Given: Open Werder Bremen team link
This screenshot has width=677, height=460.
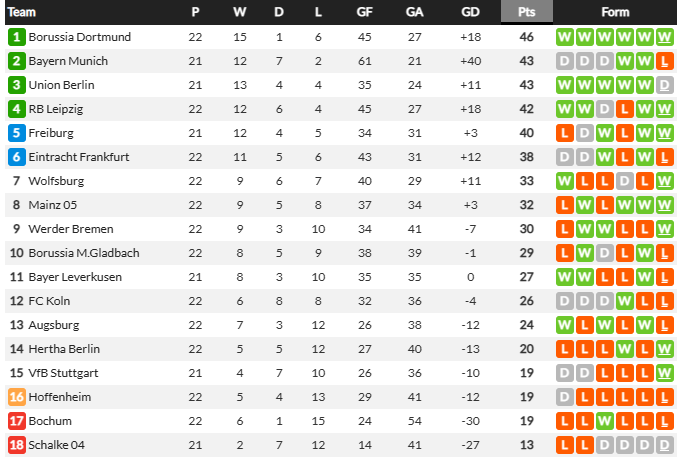Looking at the screenshot, I should point(71,229).
